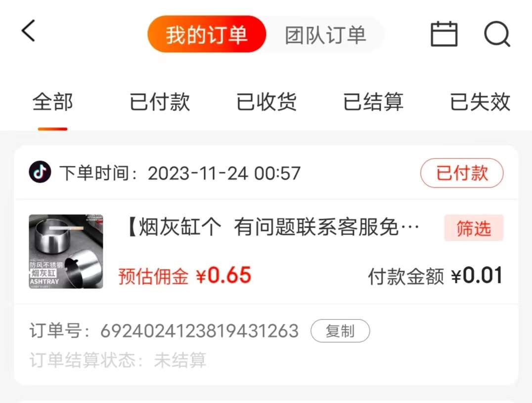This screenshot has height=403, width=532.
Task: Tap the back arrow icon
Action: [x=29, y=31]
